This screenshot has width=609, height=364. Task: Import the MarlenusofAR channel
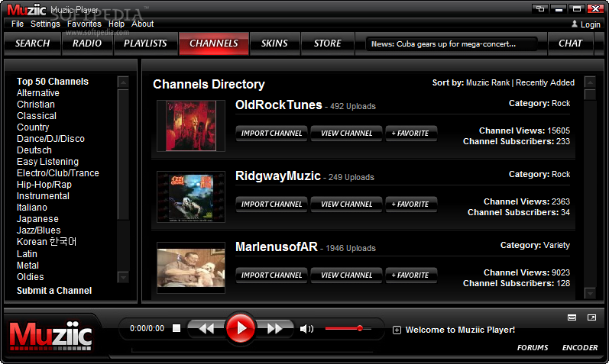click(271, 275)
